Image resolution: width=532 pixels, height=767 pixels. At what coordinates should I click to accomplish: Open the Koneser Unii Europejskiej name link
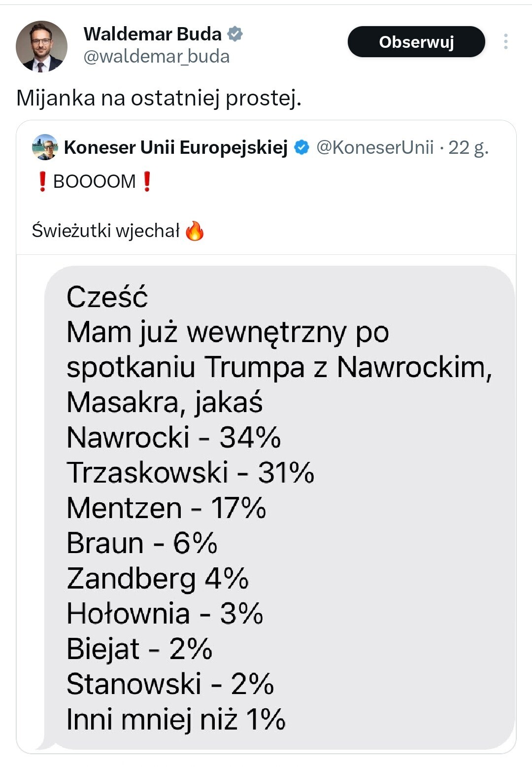pos(176,147)
